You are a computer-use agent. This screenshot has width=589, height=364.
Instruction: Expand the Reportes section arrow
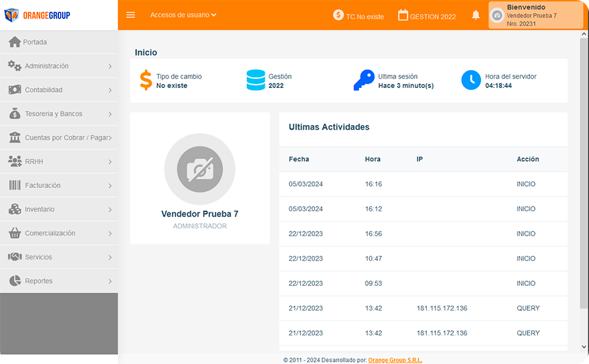tap(110, 281)
